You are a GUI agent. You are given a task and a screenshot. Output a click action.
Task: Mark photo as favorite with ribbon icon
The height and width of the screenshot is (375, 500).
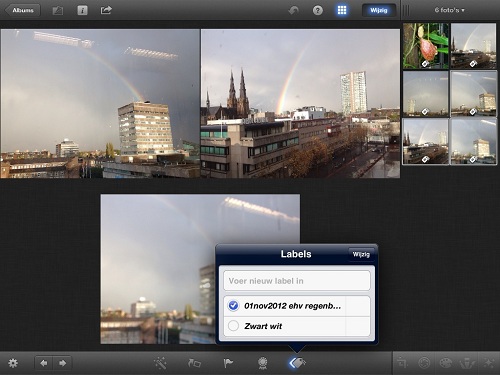pyautogui.click(x=263, y=363)
